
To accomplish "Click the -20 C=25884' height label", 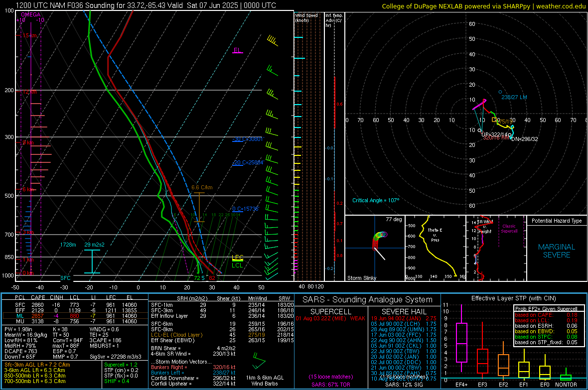I will (x=248, y=163).
